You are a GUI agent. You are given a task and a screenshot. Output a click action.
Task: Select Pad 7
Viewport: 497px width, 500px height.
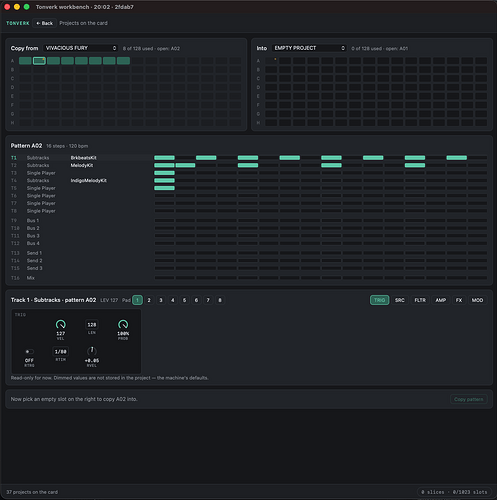208,300
